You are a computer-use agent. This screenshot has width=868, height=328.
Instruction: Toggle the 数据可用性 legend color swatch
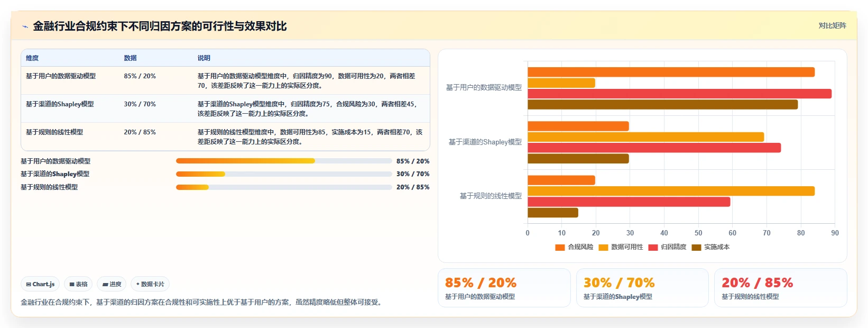[603, 247]
